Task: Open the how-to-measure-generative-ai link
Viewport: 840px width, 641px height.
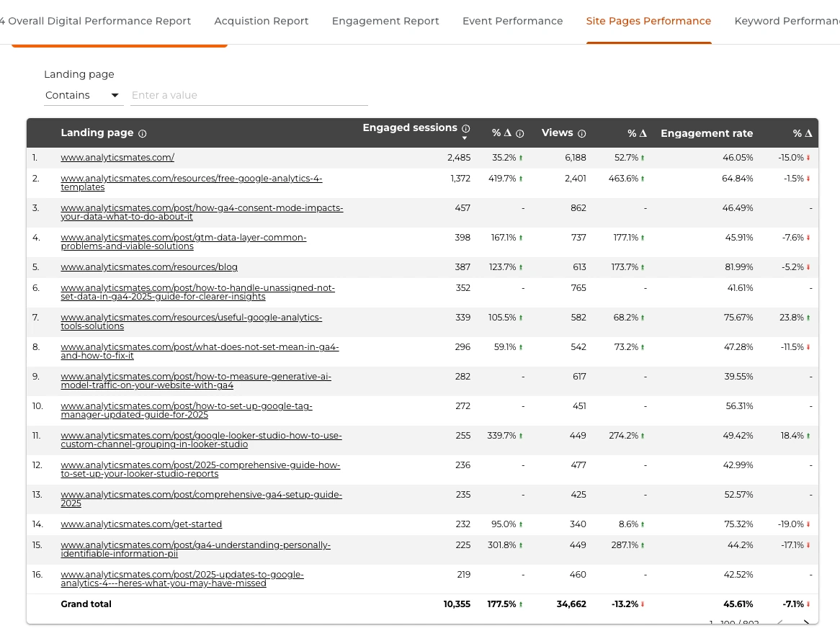Action: [x=196, y=380]
